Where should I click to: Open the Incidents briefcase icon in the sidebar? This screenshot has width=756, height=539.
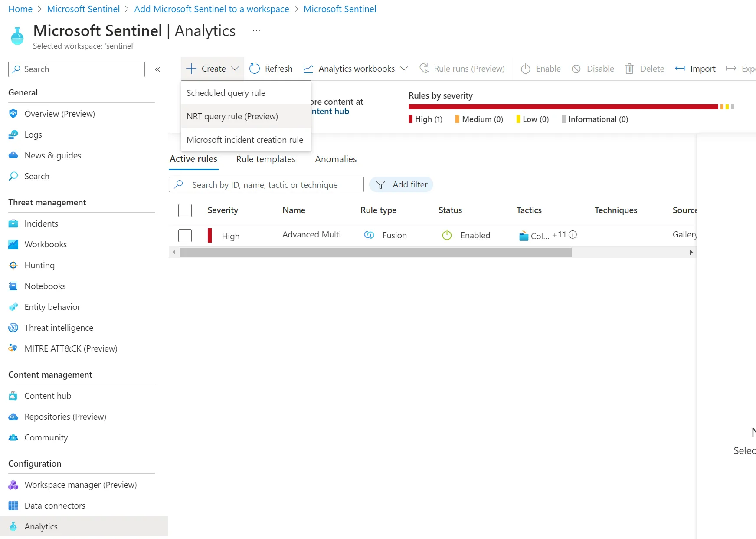(13, 223)
